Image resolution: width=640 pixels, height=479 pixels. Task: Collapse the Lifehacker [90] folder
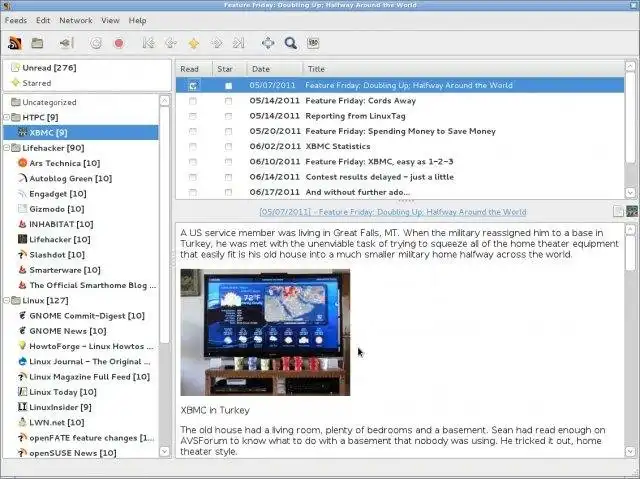pyautogui.click(x=7, y=148)
